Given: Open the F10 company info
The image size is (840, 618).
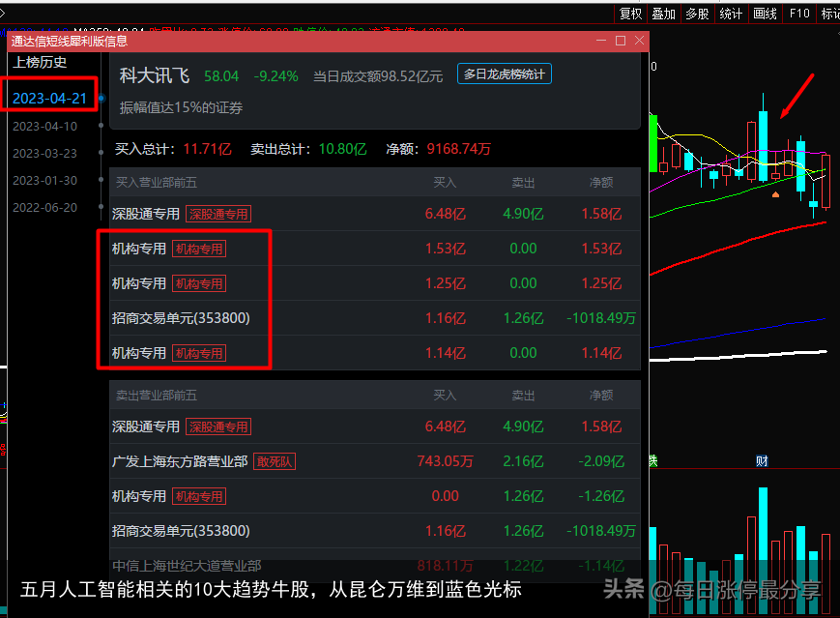Looking at the screenshot, I should pyautogui.click(x=799, y=14).
